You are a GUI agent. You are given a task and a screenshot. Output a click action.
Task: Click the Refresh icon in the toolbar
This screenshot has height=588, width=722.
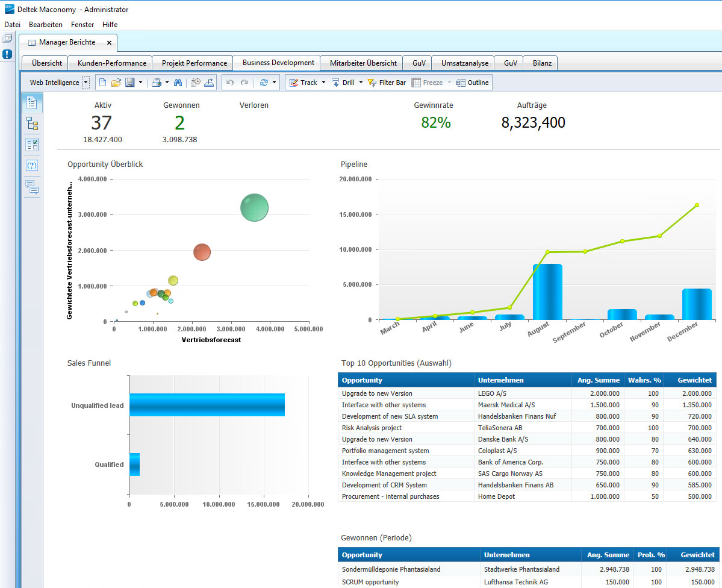click(263, 83)
